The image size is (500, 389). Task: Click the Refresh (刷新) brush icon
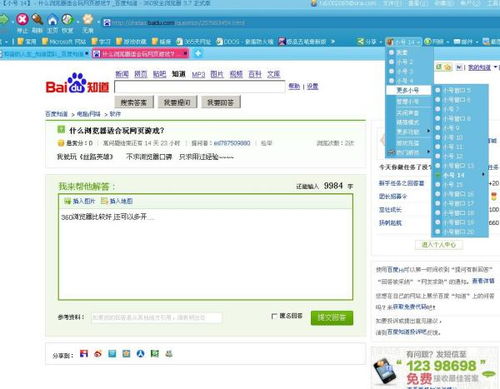pos(37,19)
